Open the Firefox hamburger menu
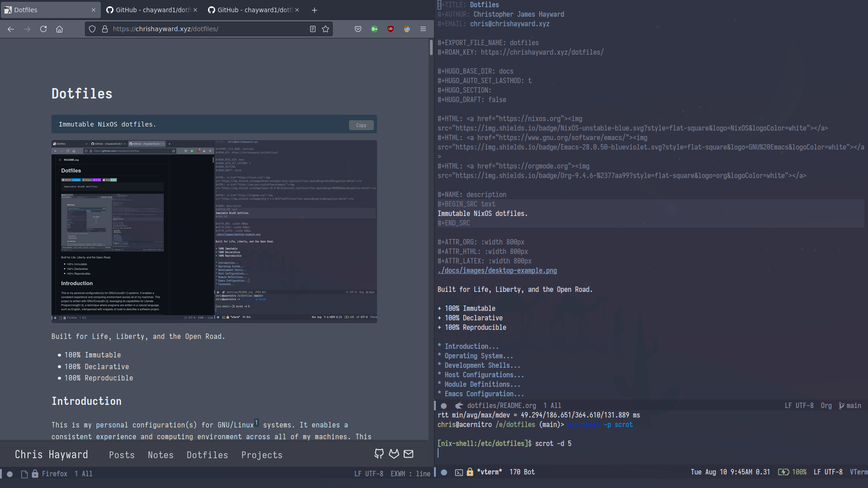 click(x=423, y=28)
